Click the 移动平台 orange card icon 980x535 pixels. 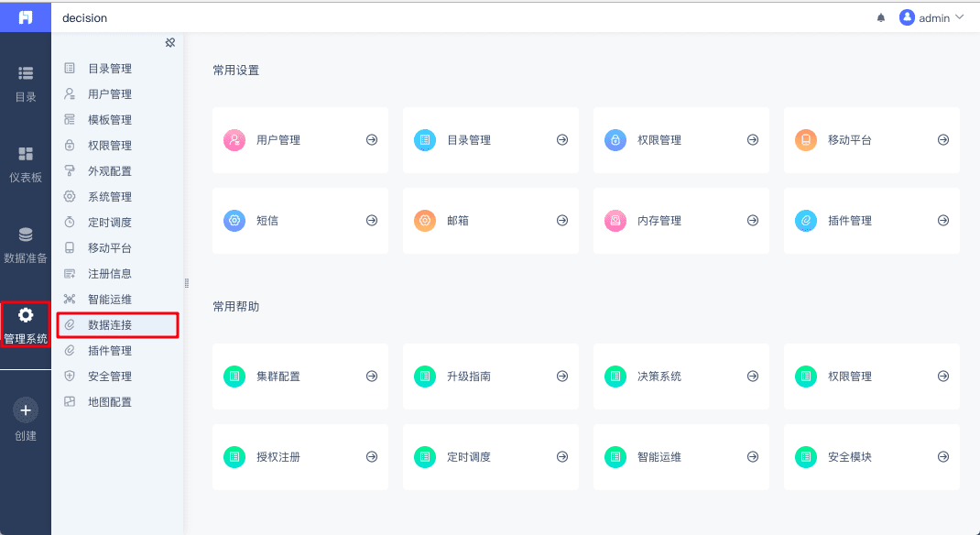pos(806,140)
